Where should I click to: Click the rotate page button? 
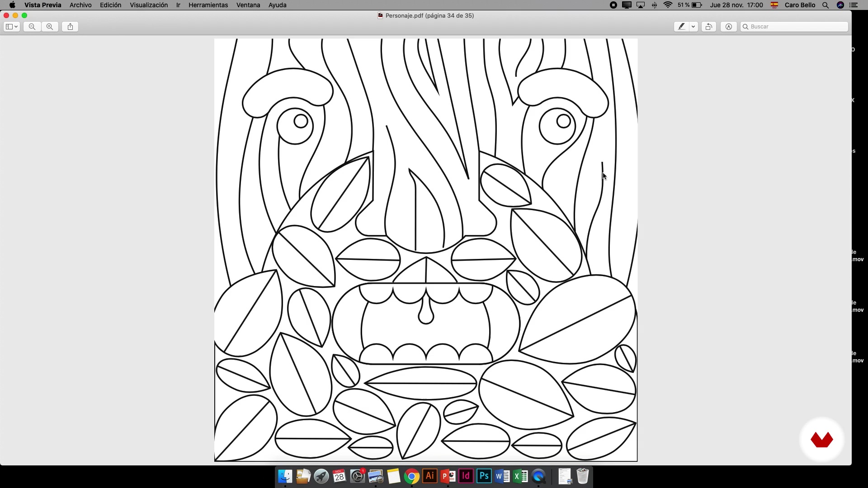point(708,27)
